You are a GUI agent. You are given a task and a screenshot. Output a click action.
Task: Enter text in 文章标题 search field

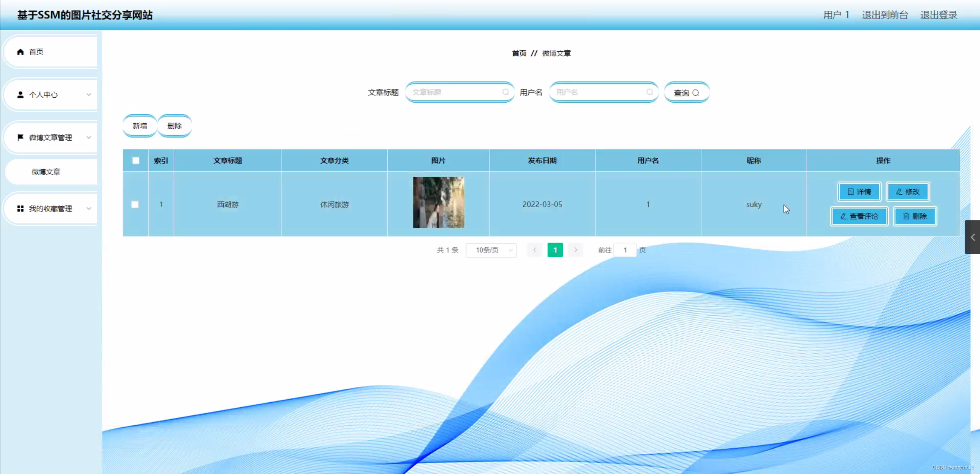point(456,92)
